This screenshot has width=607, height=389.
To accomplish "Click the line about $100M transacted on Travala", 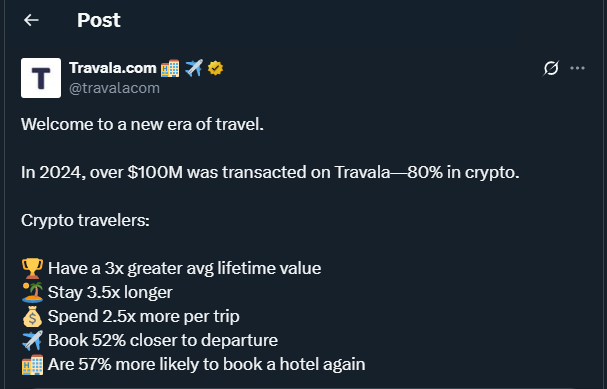I will point(270,172).
